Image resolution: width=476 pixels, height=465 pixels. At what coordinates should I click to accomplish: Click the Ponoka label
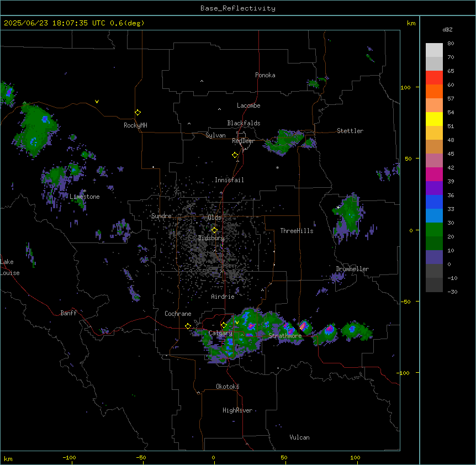click(x=265, y=75)
